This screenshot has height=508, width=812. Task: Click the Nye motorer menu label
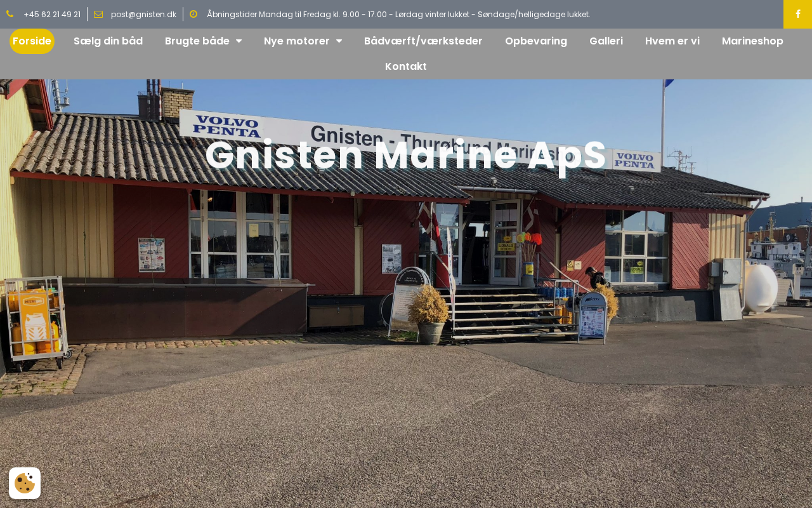tap(297, 41)
